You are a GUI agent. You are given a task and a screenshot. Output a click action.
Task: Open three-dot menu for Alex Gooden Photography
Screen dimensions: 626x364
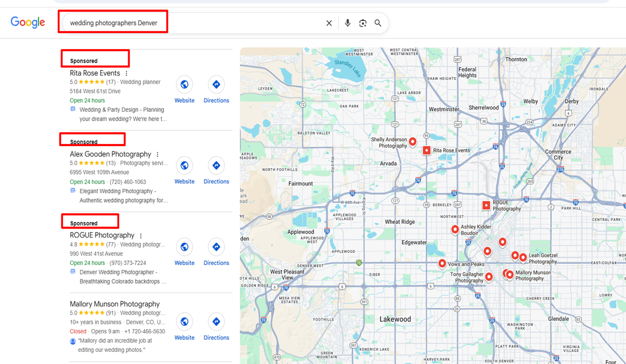pos(157,154)
